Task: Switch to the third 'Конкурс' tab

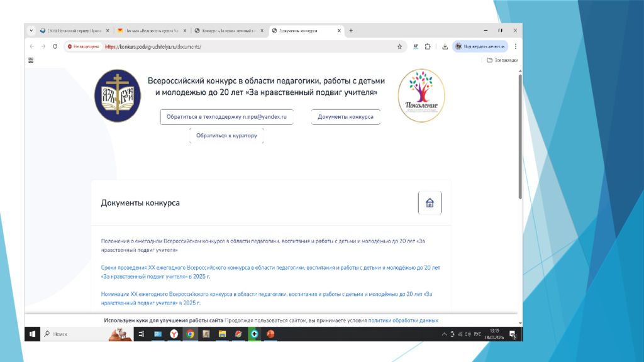Action: point(228,31)
